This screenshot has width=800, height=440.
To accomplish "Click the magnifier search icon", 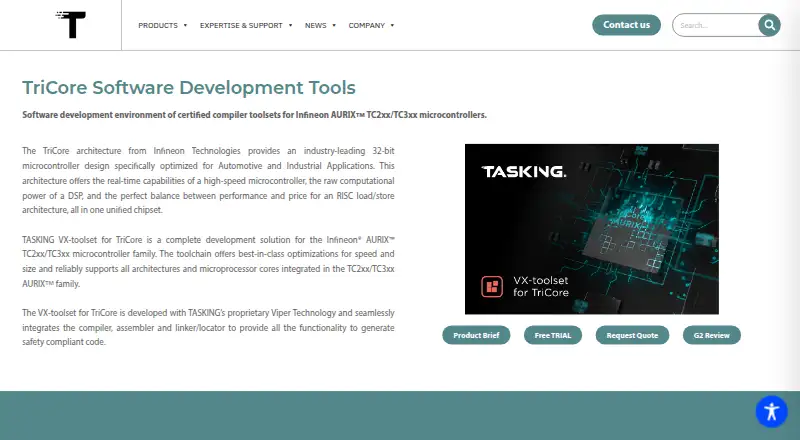I will pyautogui.click(x=769, y=25).
